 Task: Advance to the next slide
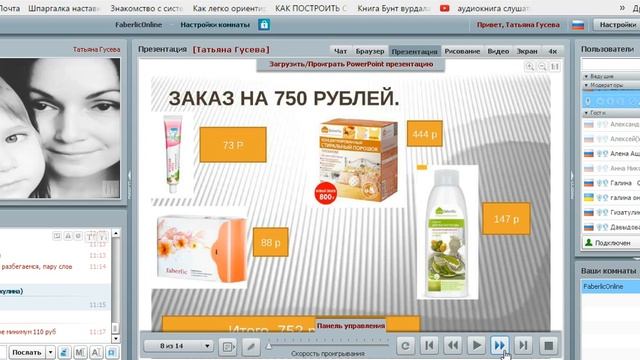(500, 346)
